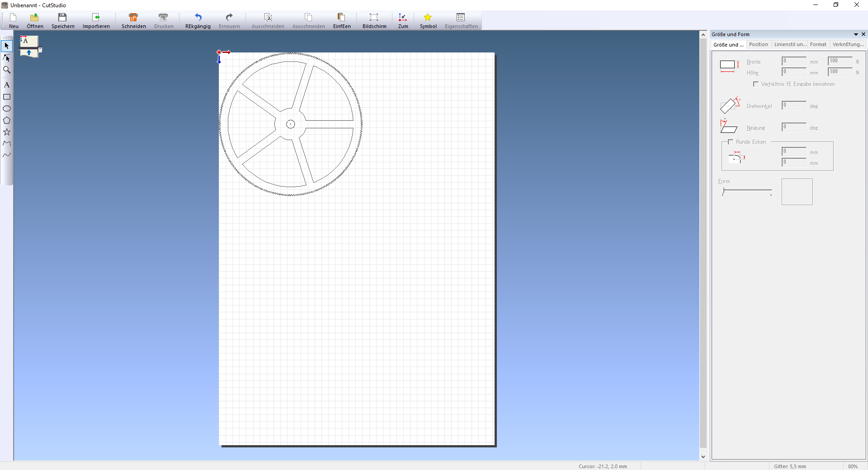This screenshot has width=868, height=470.
Task: Click the 80% zoom status entry
Action: 853,466
